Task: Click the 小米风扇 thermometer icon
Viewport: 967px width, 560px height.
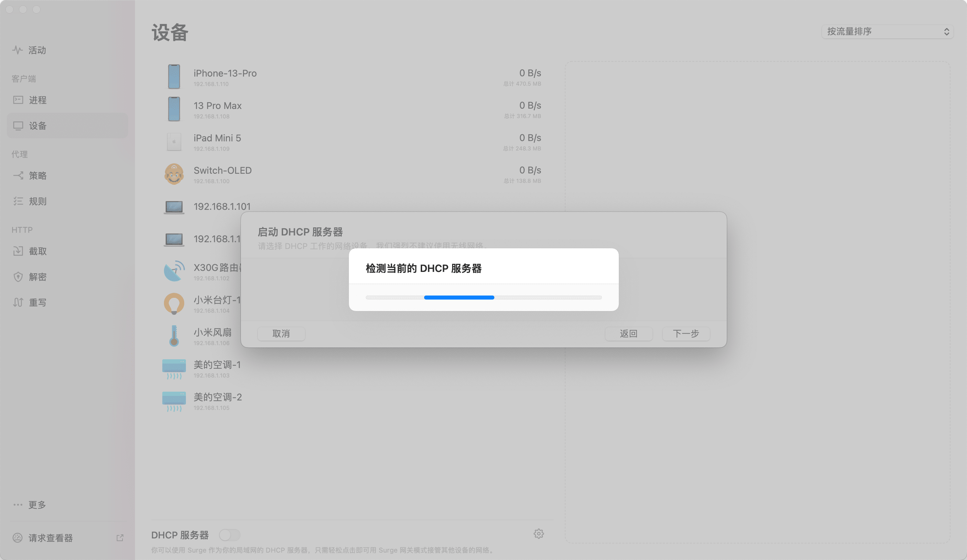Action: (174, 336)
